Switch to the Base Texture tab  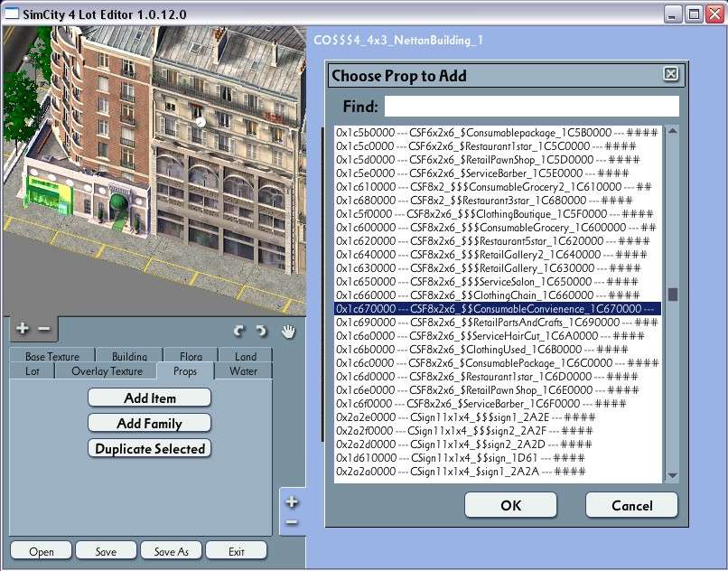tap(52, 356)
